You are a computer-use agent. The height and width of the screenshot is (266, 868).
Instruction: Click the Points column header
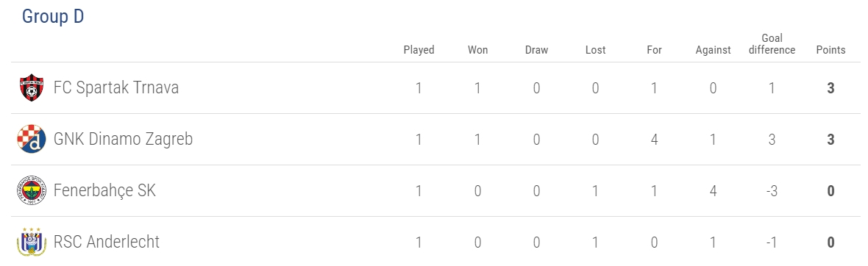831,50
